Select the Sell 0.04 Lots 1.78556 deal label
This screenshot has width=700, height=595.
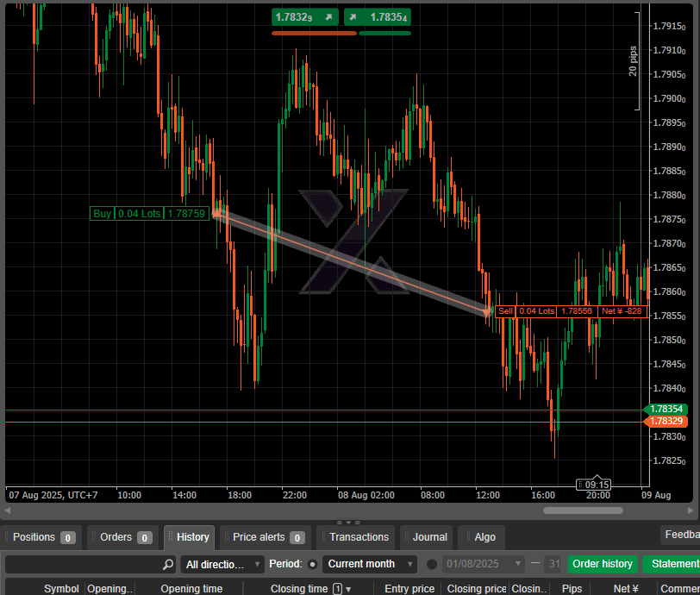click(x=572, y=311)
